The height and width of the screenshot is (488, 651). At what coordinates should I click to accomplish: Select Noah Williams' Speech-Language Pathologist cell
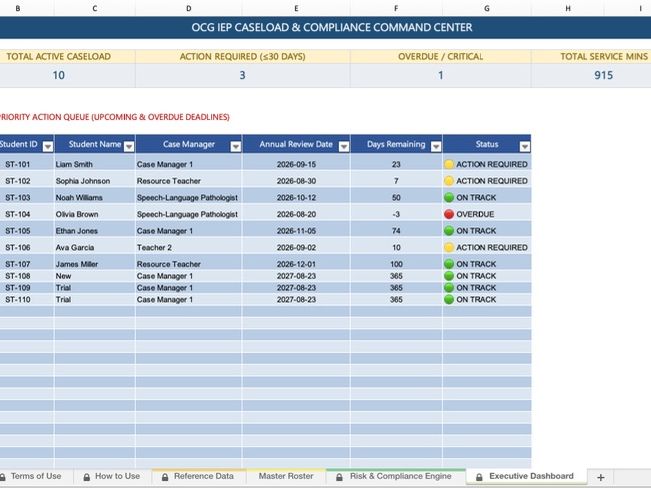[x=188, y=197]
